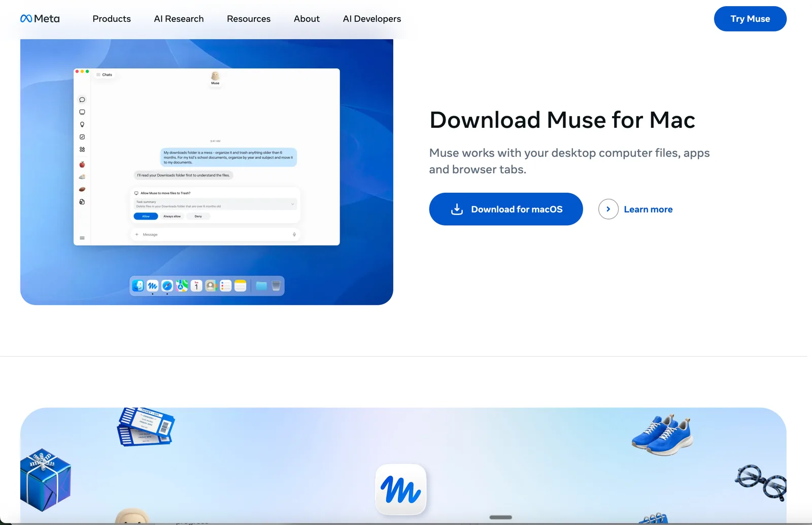Select the checkbox tasks sidebar icon in preview
Image resolution: width=812 pixels, height=525 pixels.
[x=82, y=137]
